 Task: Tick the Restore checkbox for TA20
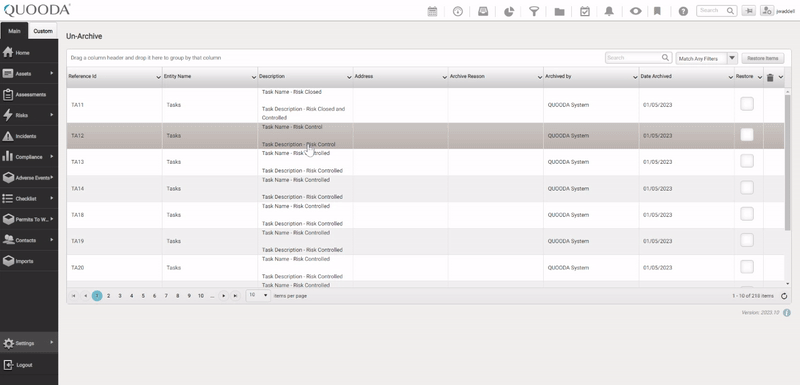[x=747, y=267]
